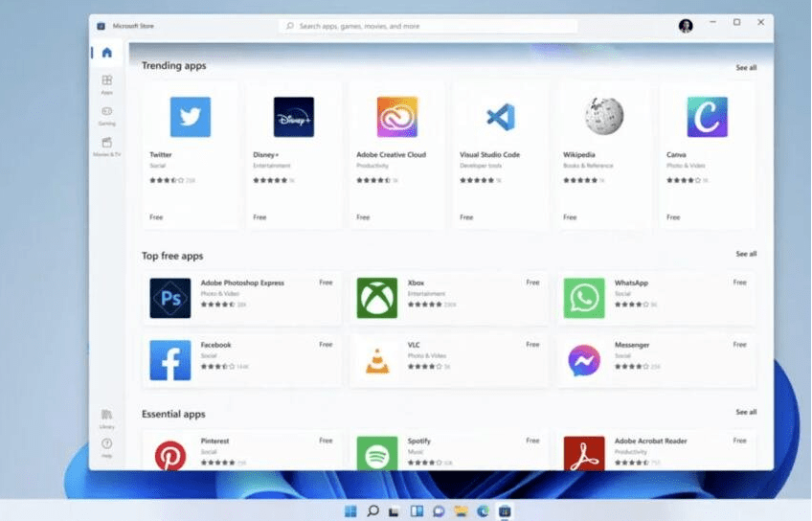Viewport: 812px width, 521px height.
Task: Switch to the Gaming sidebar tab
Action: point(106,115)
